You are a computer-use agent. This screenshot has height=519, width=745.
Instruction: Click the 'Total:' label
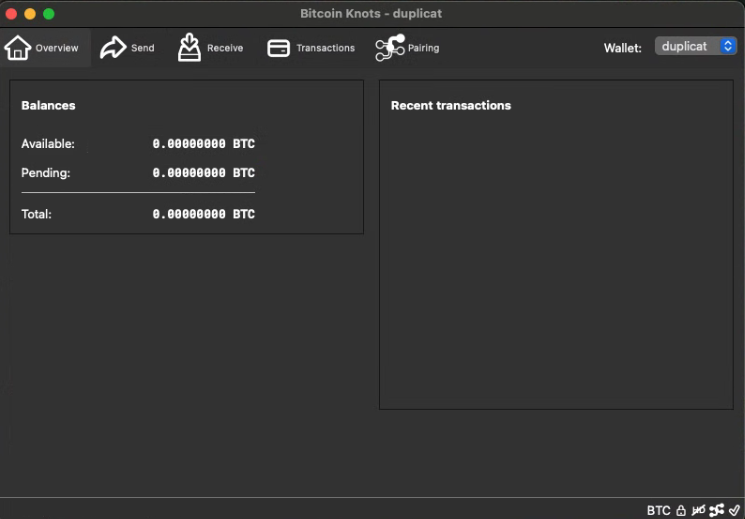pyautogui.click(x=36, y=214)
